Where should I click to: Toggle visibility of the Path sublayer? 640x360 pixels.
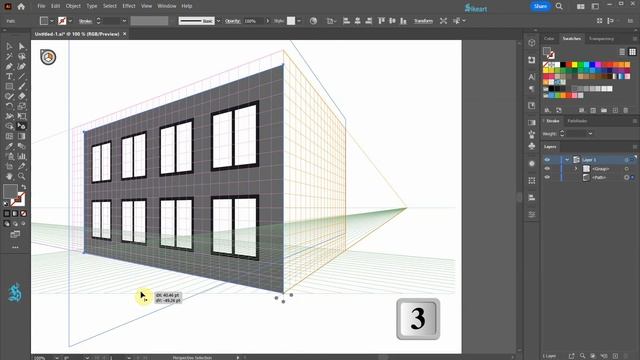point(547,178)
